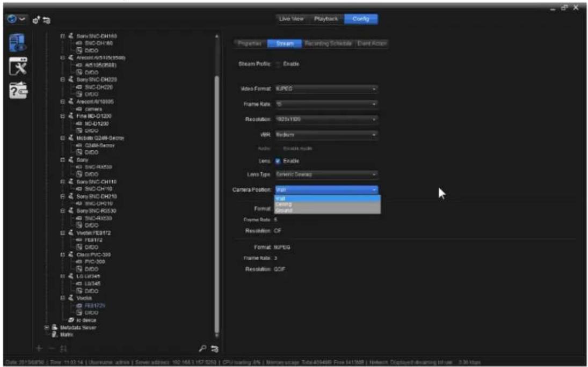Click camera icon of 'camera' under Arecont AV10005

[x=79, y=109]
